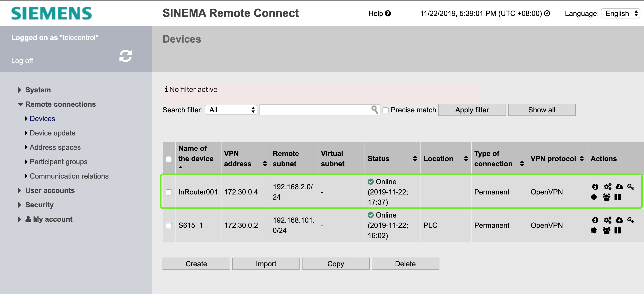Open Address spaces menu item
Viewport: 644px width, 294px height.
(55, 148)
